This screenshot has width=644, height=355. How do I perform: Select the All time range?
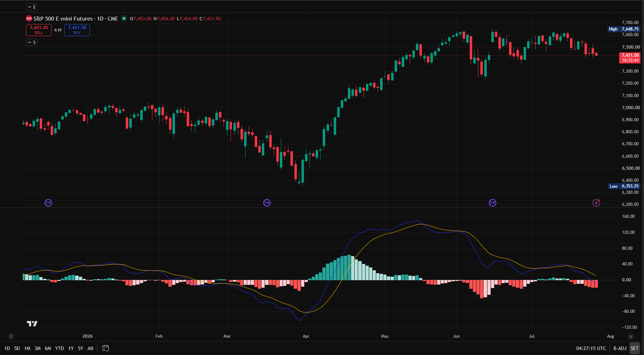click(90, 348)
